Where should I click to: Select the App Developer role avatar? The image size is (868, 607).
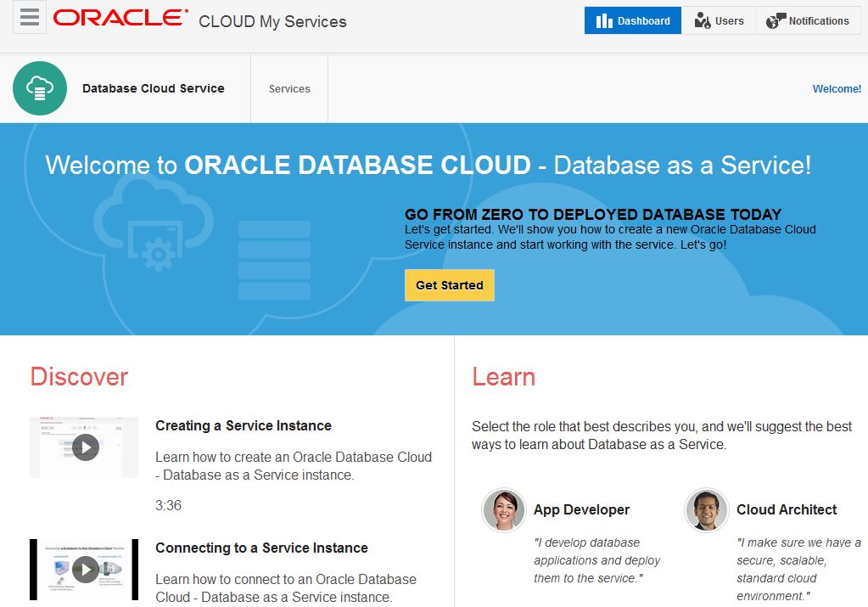point(503,509)
